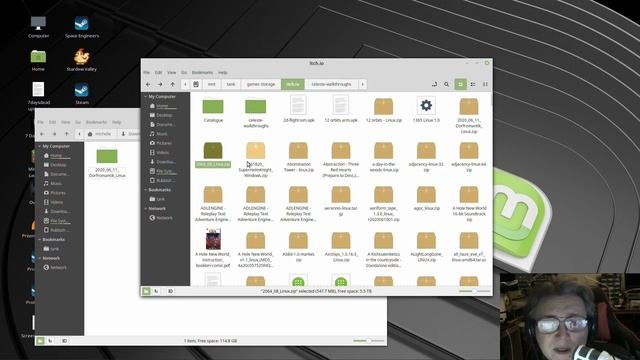The height and width of the screenshot is (360, 640).
Task: Open Computer desktop icon
Action: click(38, 27)
